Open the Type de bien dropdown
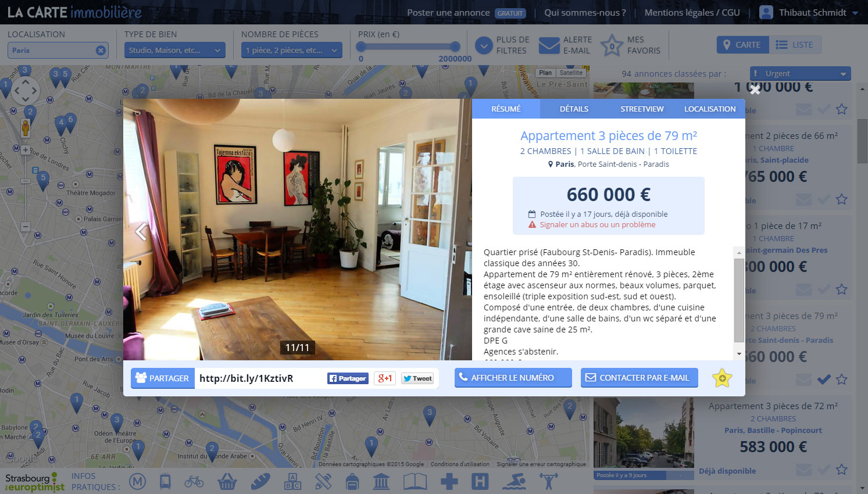Image resolution: width=868 pixels, height=494 pixels. tap(175, 51)
